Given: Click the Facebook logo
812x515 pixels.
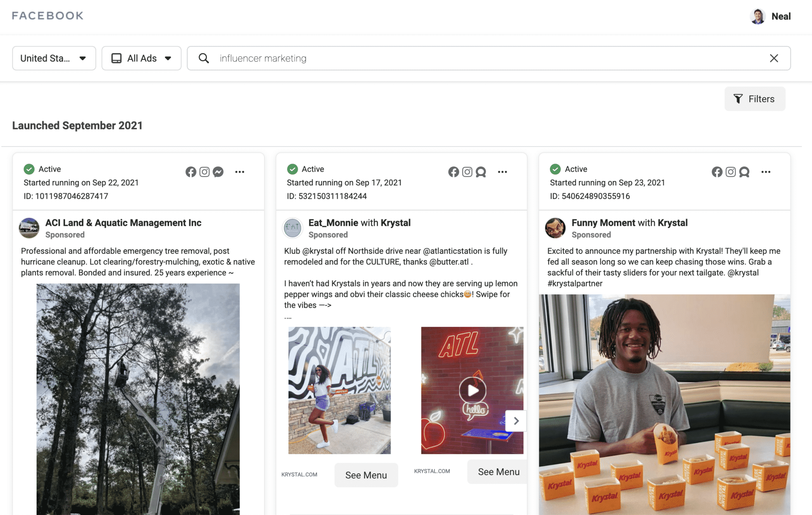Looking at the screenshot, I should point(48,16).
